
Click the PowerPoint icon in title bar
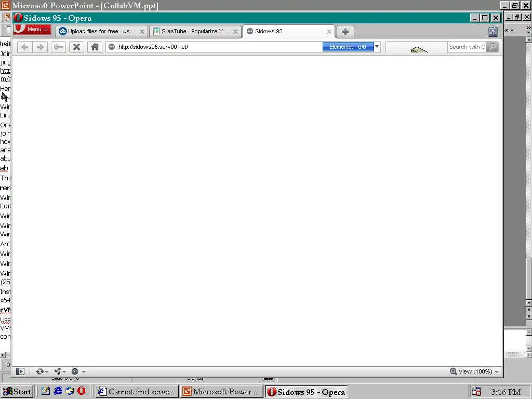(x=5, y=5)
